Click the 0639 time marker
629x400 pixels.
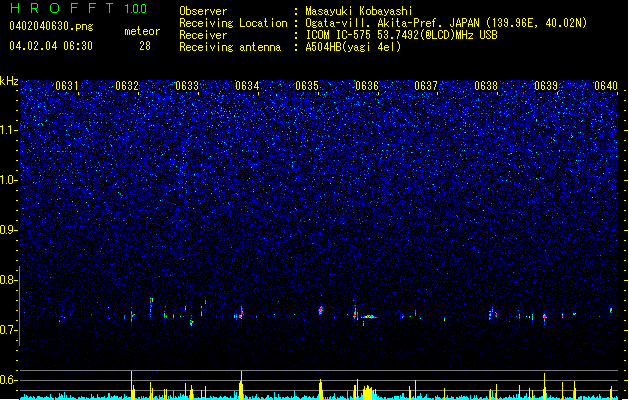[546, 86]
